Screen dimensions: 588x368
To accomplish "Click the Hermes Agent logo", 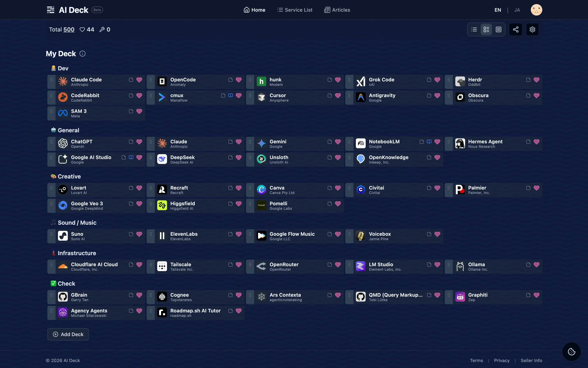I will (x=460, y=144).
